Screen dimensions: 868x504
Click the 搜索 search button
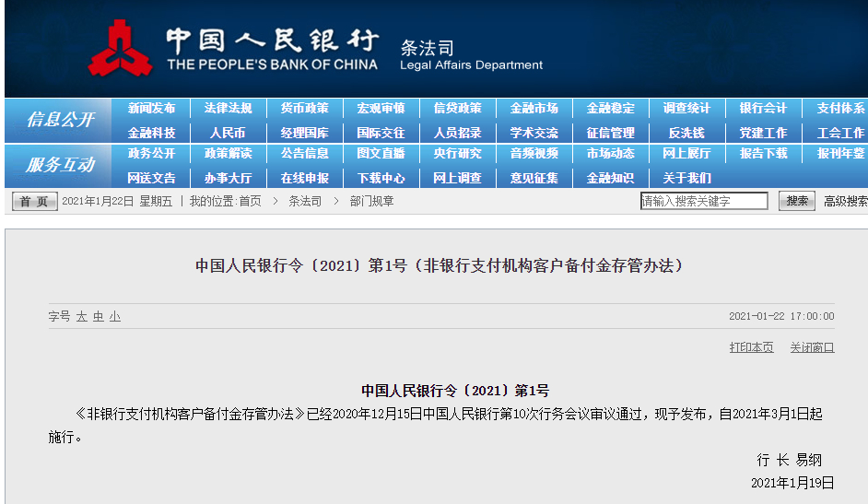pos(797,201)
